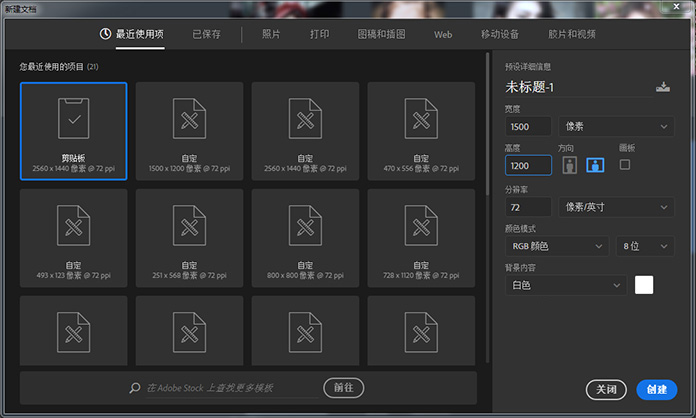
Task: Open the width unit 像素 dropdown
Action: pyautogui.click(x=616, y=126)
